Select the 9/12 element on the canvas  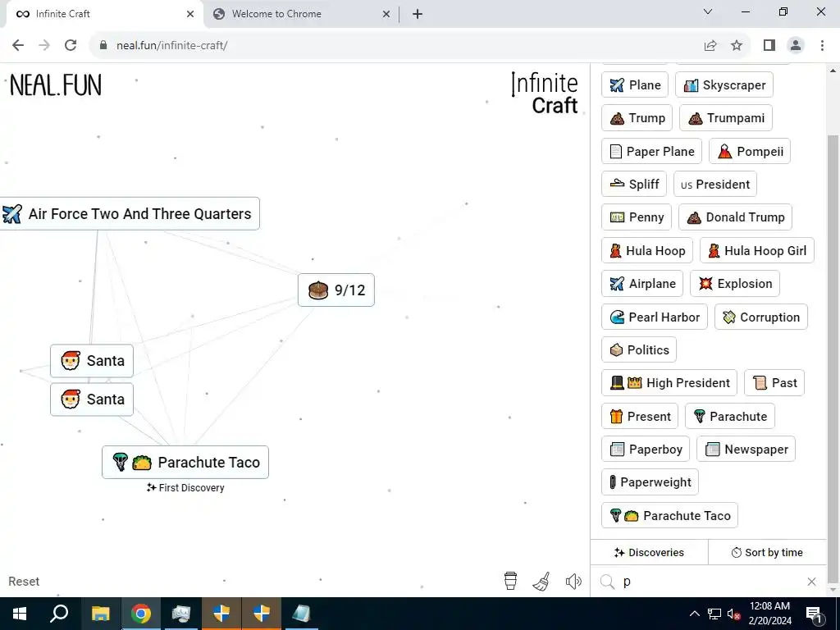click(x=336, y=290)
